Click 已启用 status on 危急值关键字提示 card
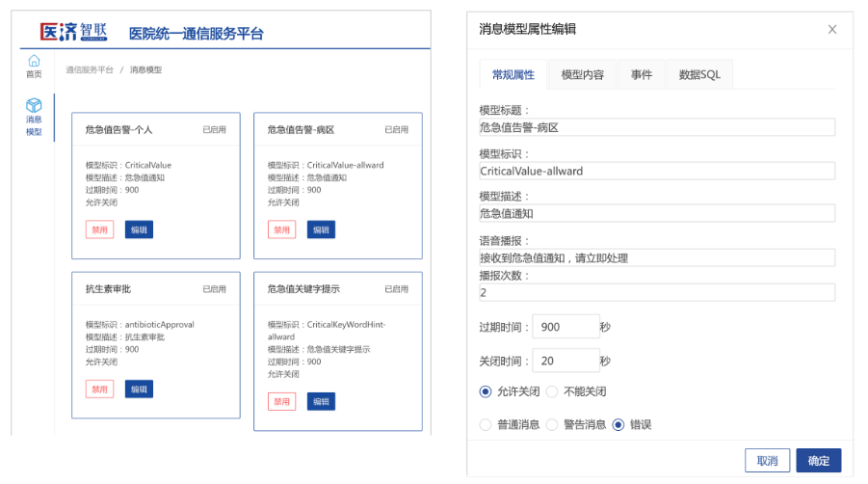This screenshot has width=868, height=484. [x=396, y=289]
